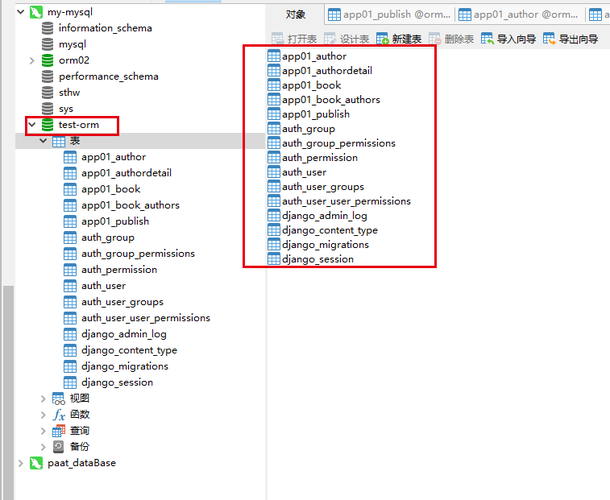
Task: Select auth_permission in the tree
Action: click(x=119, y=270)
